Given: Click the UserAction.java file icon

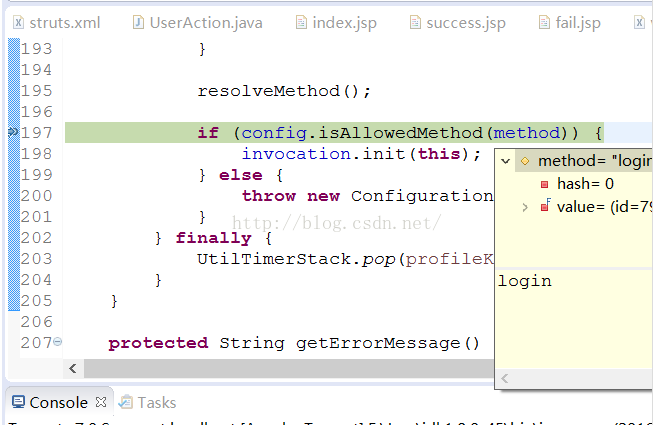Looking at the screenshot, I should click(x=138, y=23).
